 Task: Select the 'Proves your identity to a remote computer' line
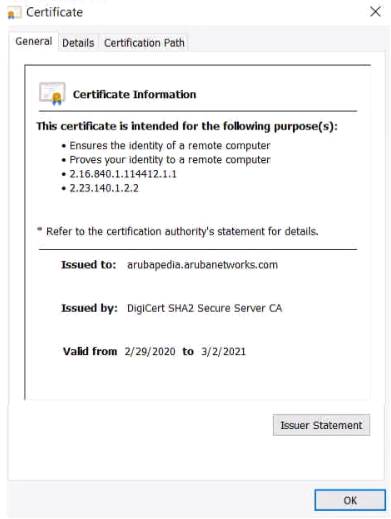pyautogui.click(x=170, y=160)
